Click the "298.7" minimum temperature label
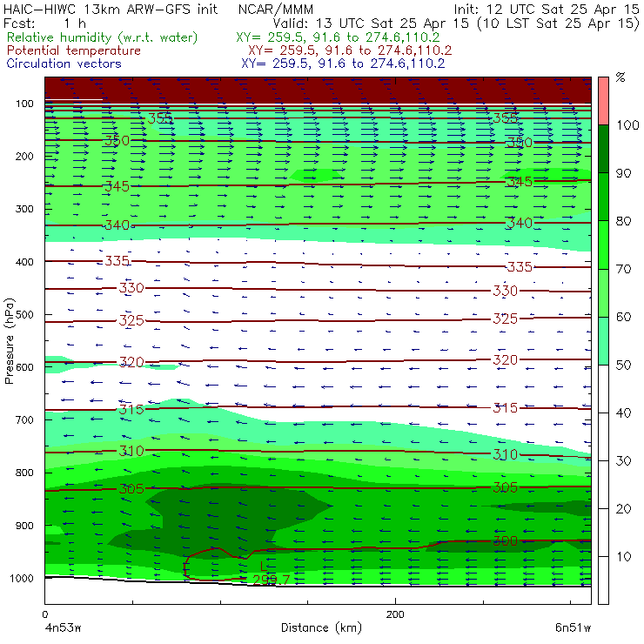Image resolution: width=644 pixels, height=644 pixels. (x=271, y=580)
